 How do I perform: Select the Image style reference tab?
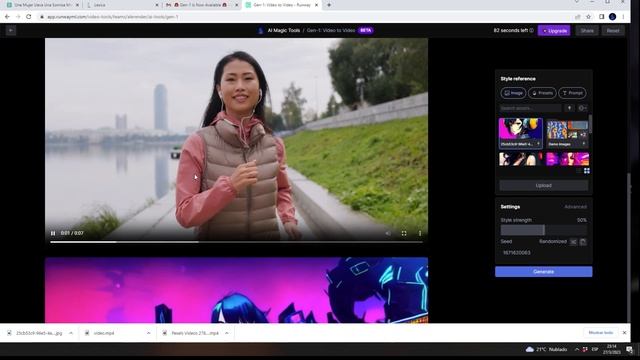coord(513,93)
